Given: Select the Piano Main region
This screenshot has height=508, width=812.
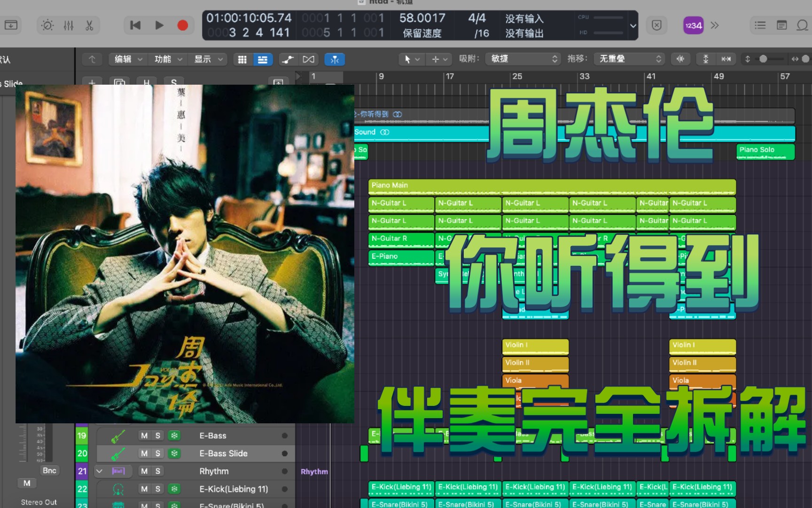Looking at the screenshot, I should pyautogui.click(x=552, y=186).
